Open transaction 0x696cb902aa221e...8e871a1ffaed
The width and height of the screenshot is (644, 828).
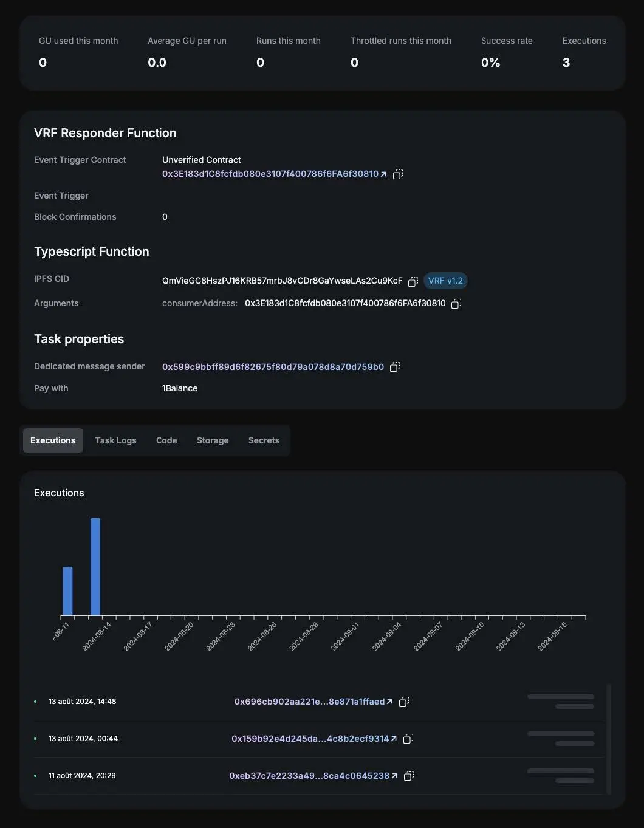click(313, 702)
